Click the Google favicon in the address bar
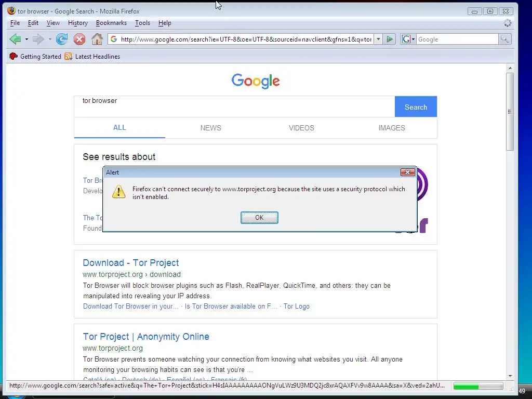 coord(114,39)
